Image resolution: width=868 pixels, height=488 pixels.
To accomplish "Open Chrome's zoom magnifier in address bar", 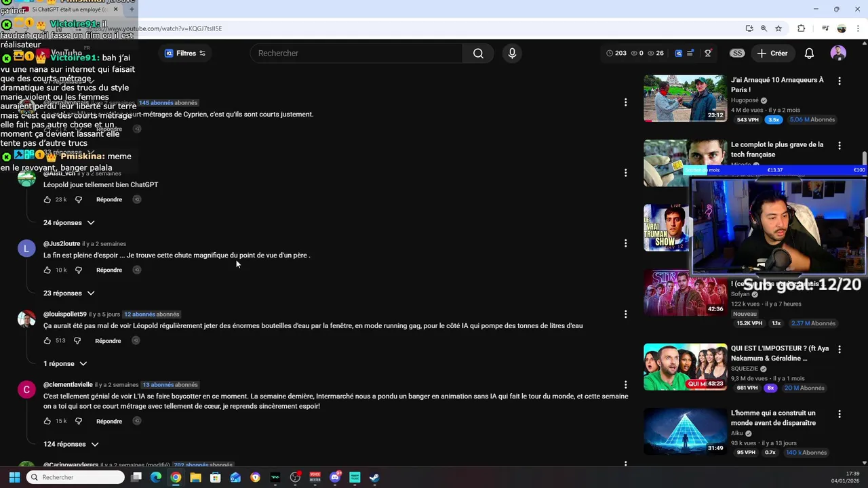I will tap(764, 28).
